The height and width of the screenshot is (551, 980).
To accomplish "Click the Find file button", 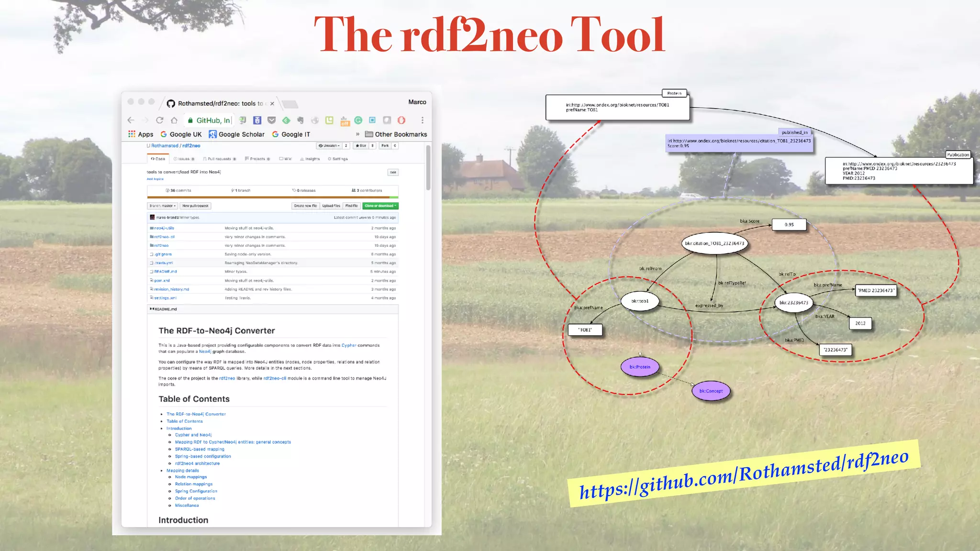I will coord(352,206).
